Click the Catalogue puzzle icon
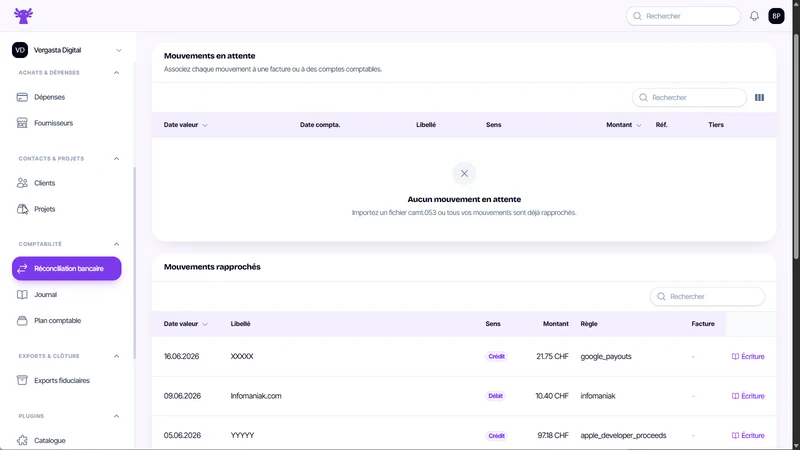Image resolution: width=800 pixels, height=450 pixels. click(22, 440)
